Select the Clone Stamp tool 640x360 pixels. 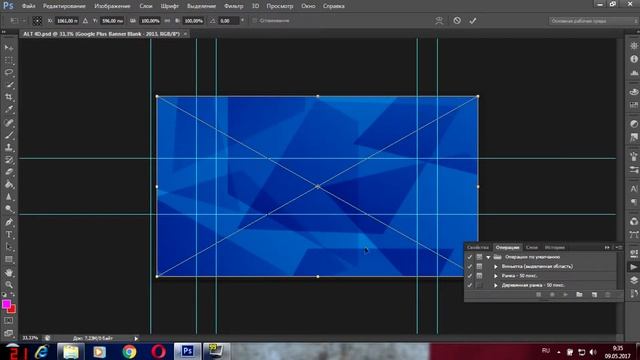pyautogui.click(x=9, y=147)
